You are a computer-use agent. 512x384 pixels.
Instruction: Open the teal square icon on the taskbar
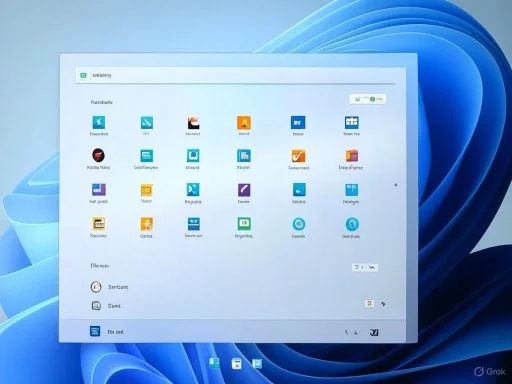pyautogui.click(x=214, y=363)
